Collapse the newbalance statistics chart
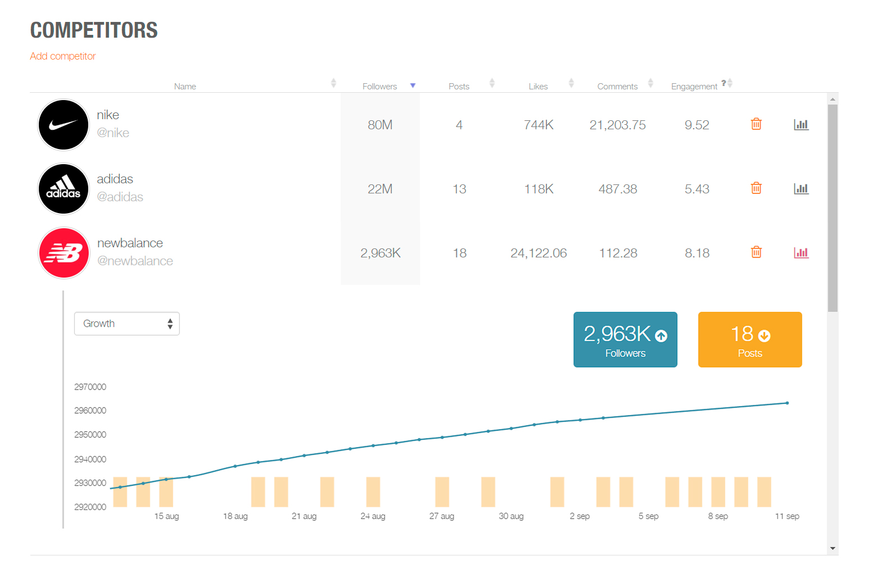869x588 pixels. pyautogui.click(x=801, y=252)
